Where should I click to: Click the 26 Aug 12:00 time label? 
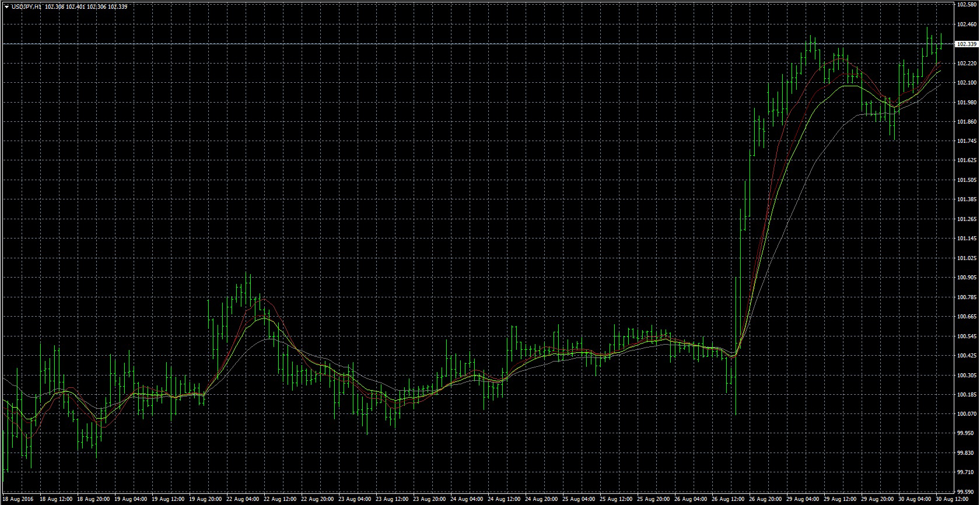coord(728,500)
